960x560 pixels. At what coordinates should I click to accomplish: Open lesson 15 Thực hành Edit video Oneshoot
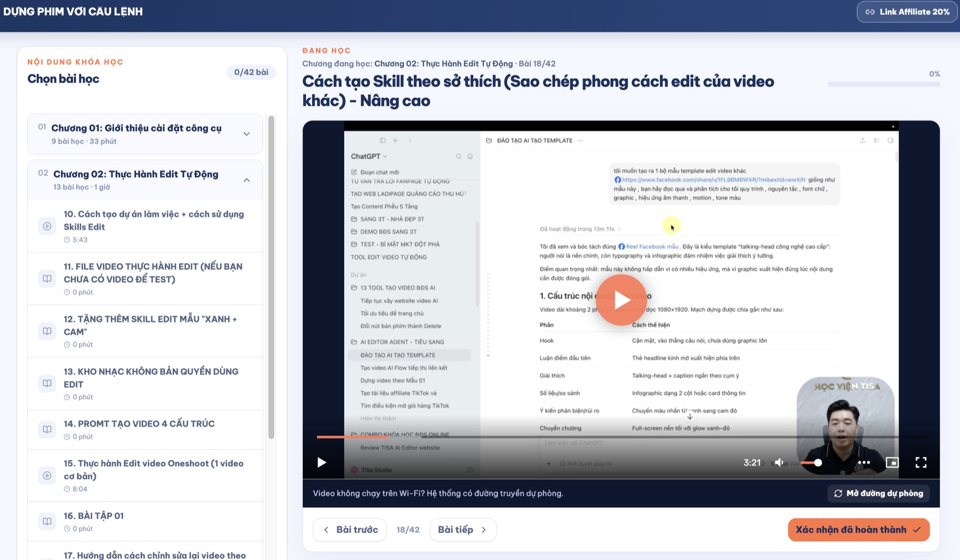tap(145, 475)
